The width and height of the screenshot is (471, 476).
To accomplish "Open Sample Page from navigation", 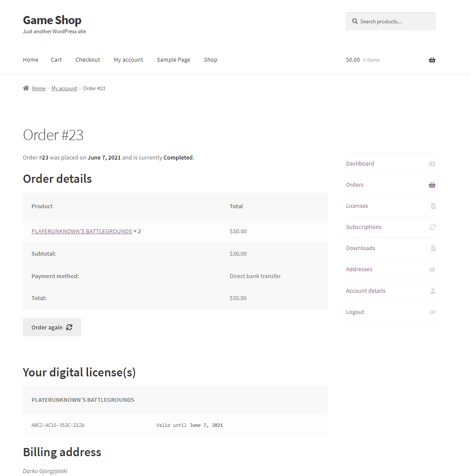I will click(x=173, y=60).
